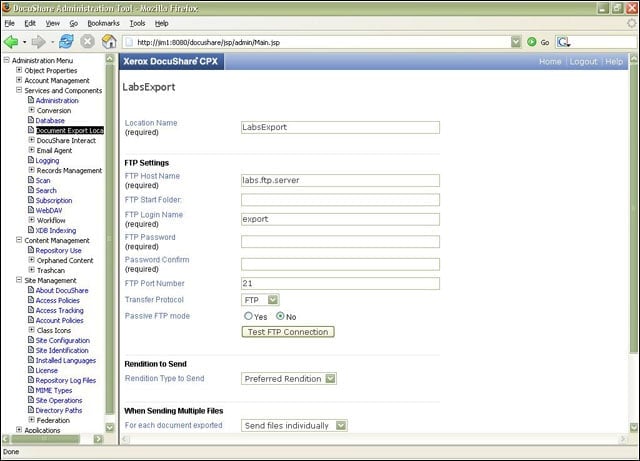The height and width of the screenshot is (461, 640).
Task: Open the Help menu in menu bar
Action: (162, 23)
